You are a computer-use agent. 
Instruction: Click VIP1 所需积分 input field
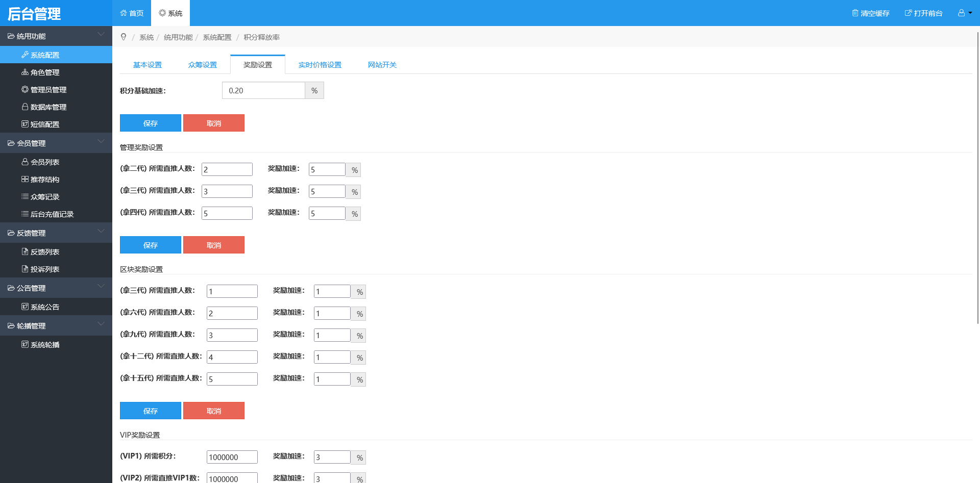tap(232, 457)
